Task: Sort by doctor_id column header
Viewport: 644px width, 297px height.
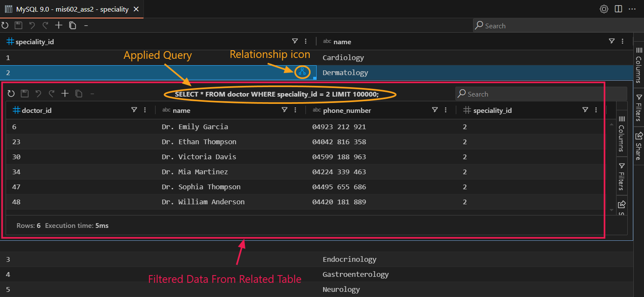Action: 37,110
